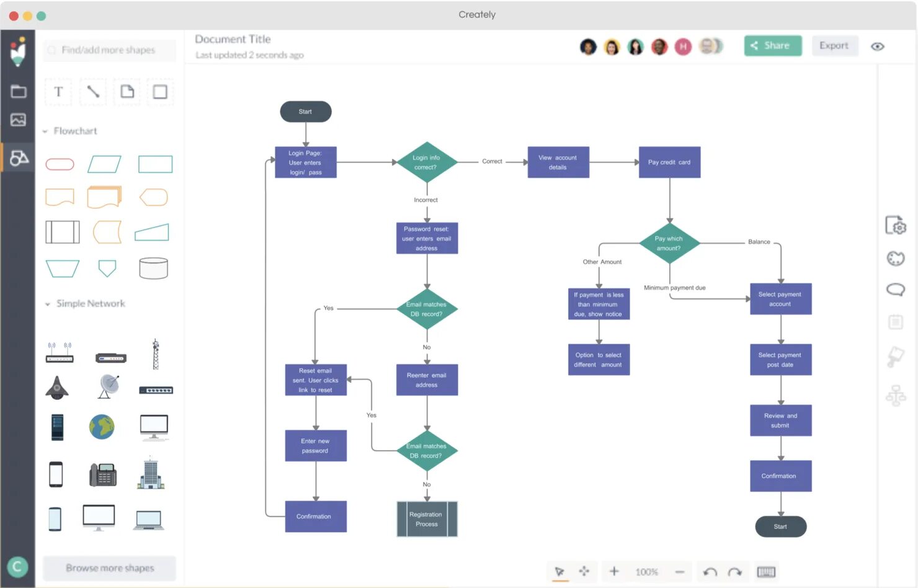Select the 'View account details' box
918x588 pixels.
(x=558, y=162)
